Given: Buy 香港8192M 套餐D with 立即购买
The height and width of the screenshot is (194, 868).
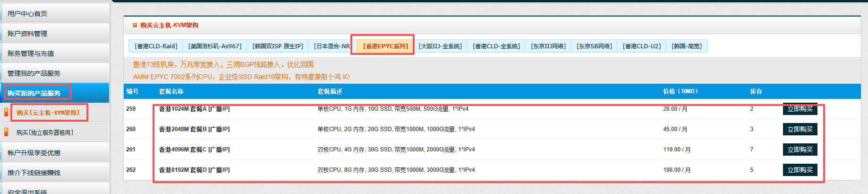Looking at the screenshot, I should tap(800, 170).
